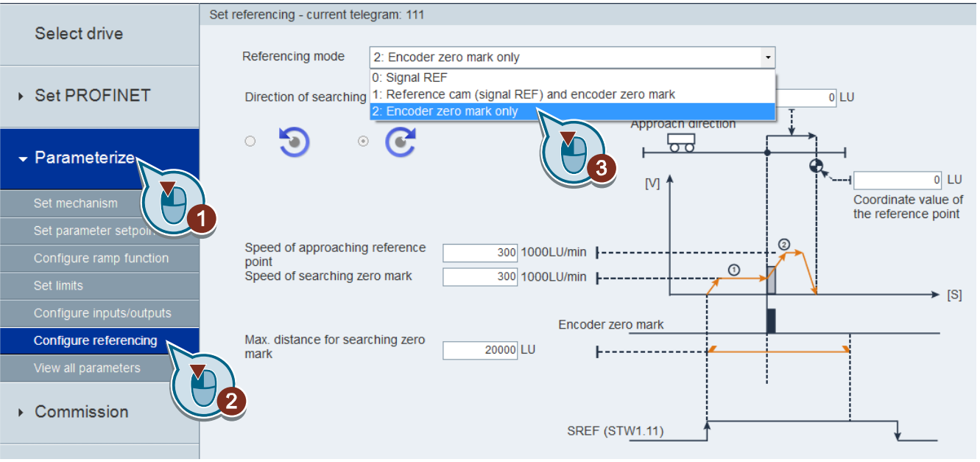
Task: Click the 'Set referencing - current telegram: 111' header
Action: click(x=317, y=14)
